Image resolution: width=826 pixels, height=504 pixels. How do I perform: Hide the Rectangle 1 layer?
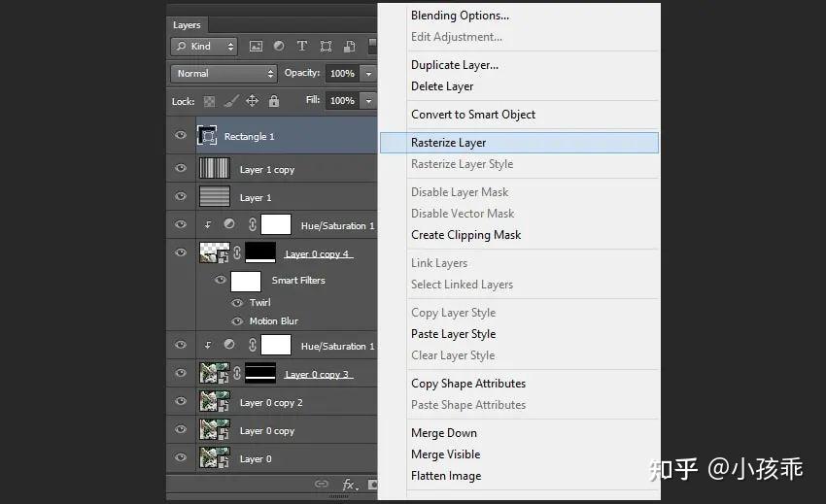181,135
